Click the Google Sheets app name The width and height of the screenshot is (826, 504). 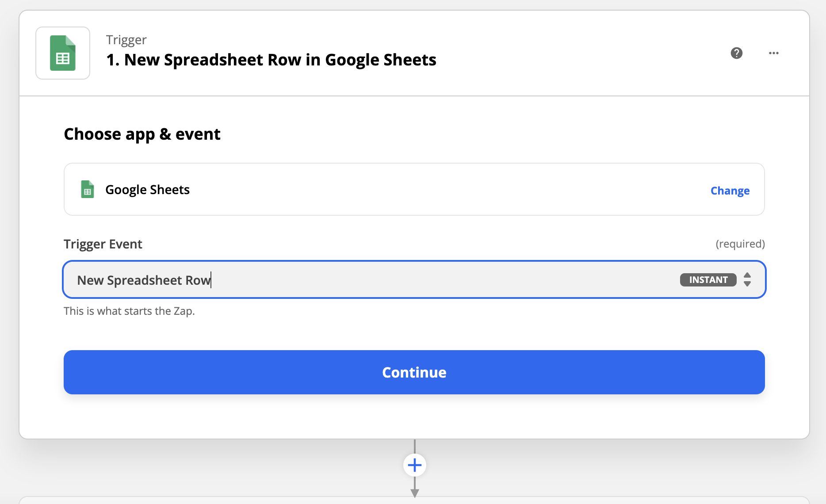point(147,190)
